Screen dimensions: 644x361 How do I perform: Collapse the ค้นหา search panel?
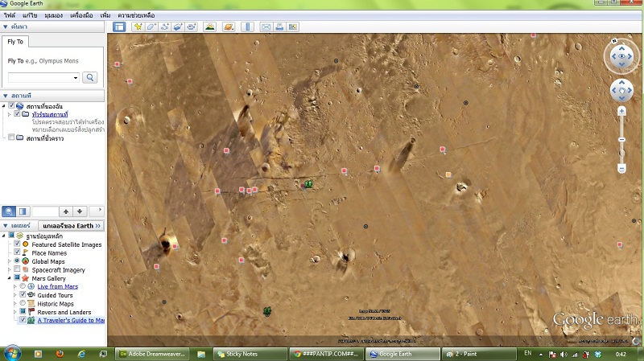pyautogui.click(x=6, y=27)
